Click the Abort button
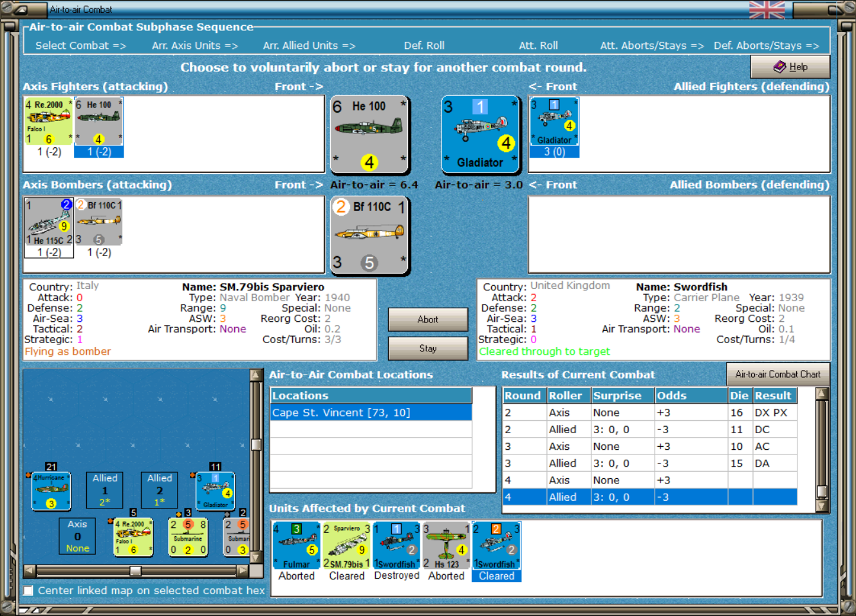 pyautogui.click(x=428, y=319)
